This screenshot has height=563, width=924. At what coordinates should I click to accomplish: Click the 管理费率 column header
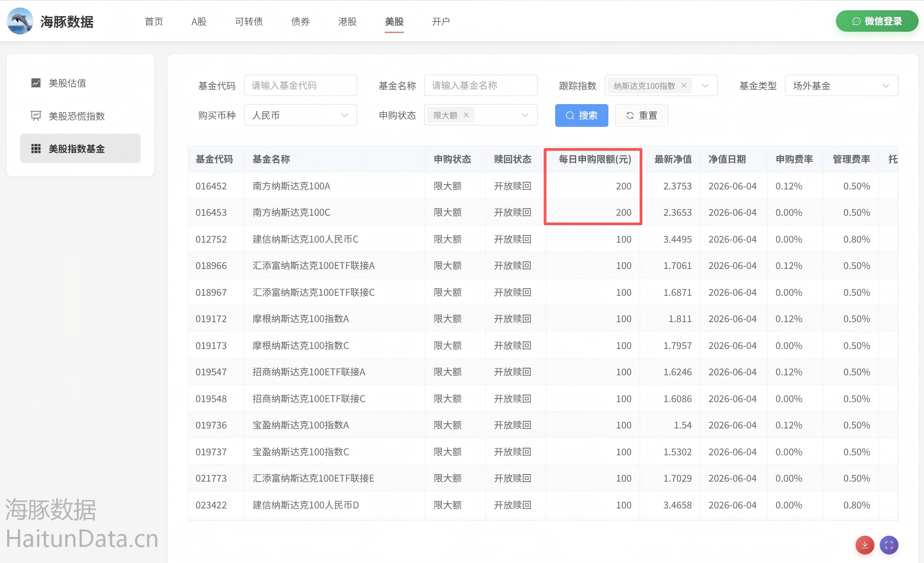tap(851, 159)
